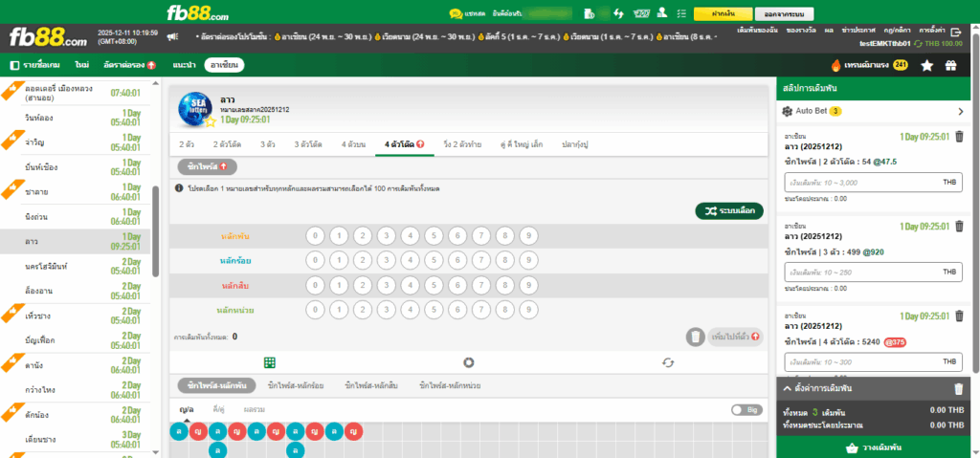Image resolution: width=980 pixels, height=458 pixels.
Task: Delete the 4 ตัวโต๊ด 5240 bet from the slip
Action: pyautogui.click(x=959, y=316)
